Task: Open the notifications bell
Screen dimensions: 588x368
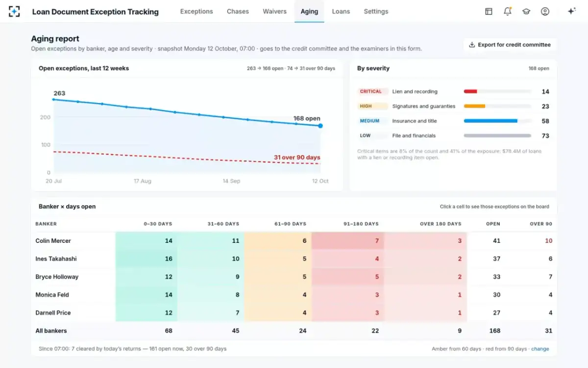Action: 508,11
